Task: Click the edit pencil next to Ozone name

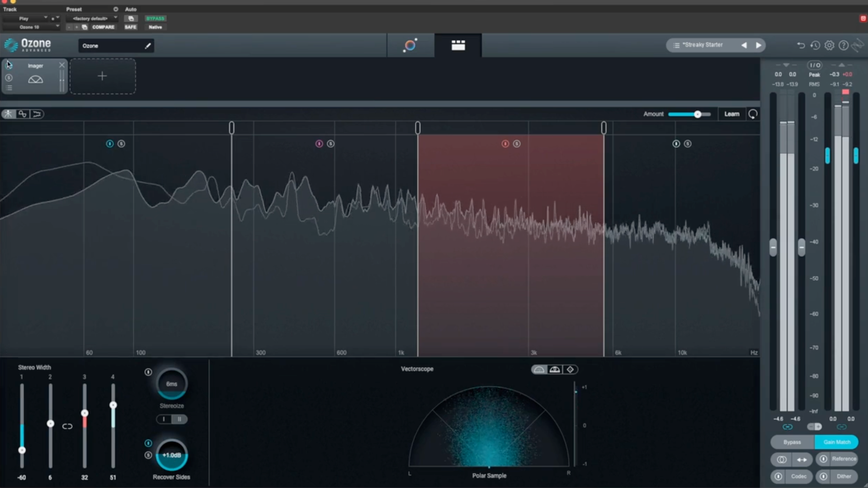Action: (147, 46)
